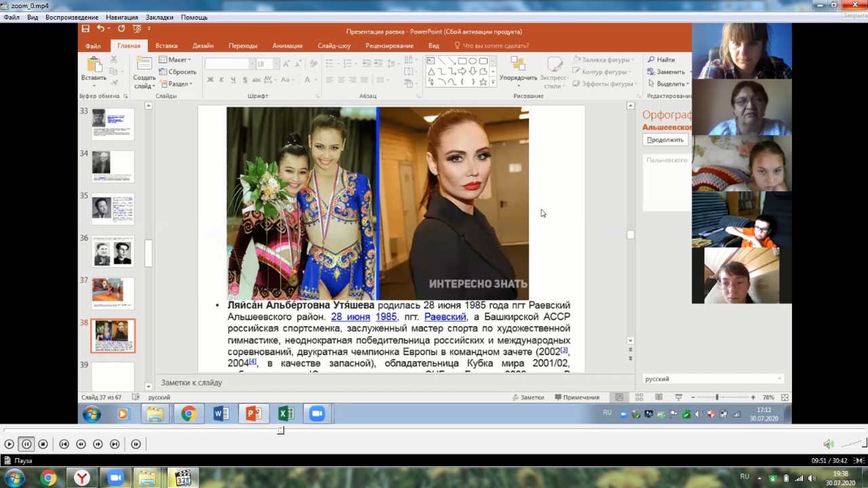
Task: Click the zoom slider in PowerPoint status bar
Action: click(x=717, y=397)
